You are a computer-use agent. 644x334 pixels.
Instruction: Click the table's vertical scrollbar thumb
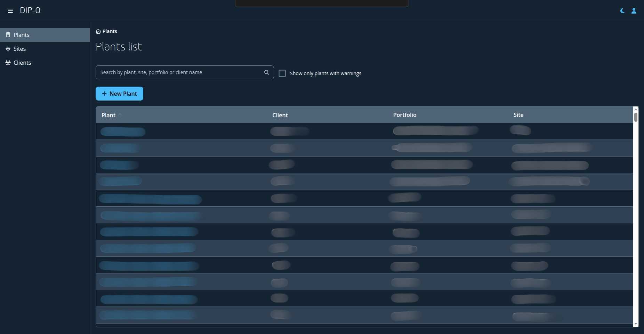pyautogui.click(x=636, y=117)
